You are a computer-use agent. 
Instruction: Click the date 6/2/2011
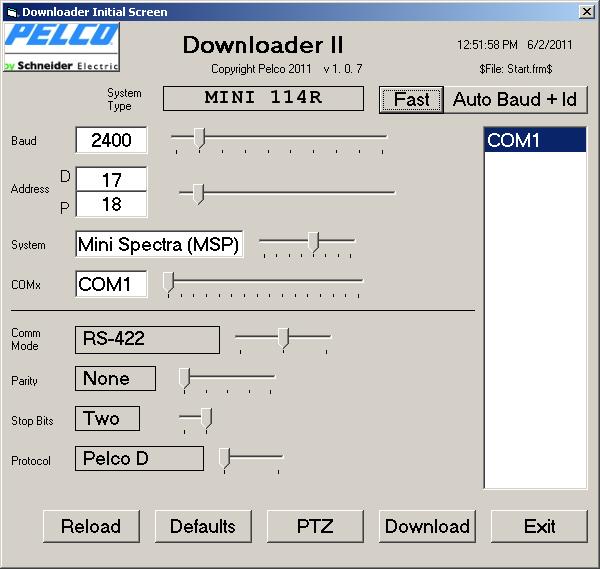click(549, 45)
